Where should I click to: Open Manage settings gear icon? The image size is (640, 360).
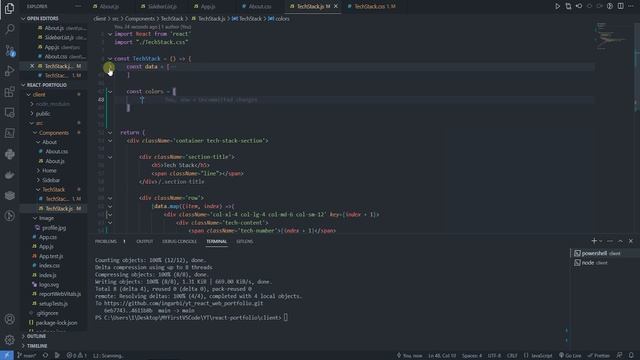pos(9,339)
